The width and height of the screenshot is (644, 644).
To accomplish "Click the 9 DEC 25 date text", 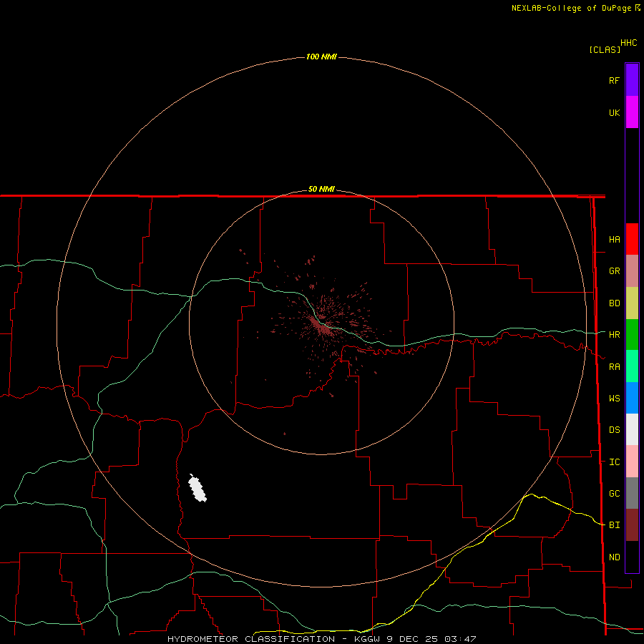I will pyautogui.click(x=413, y=639).
